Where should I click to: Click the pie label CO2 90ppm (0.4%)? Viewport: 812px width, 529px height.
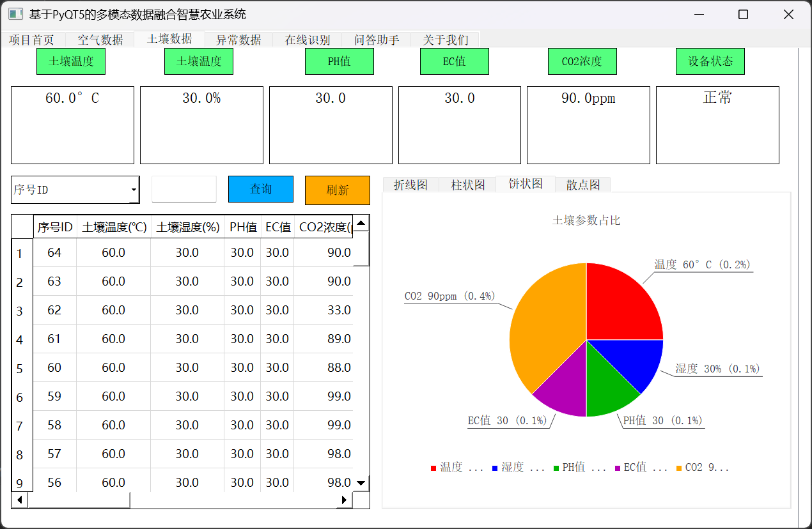pyautogui.click(x=450, y=296)
